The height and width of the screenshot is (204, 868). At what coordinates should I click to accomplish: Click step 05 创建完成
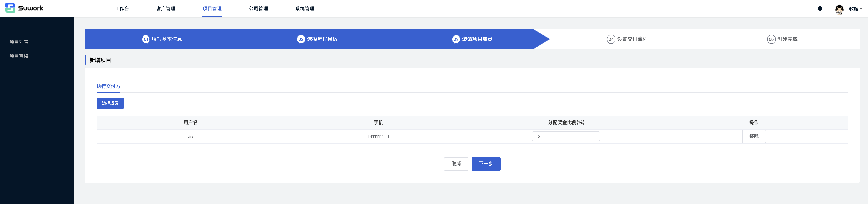click(783, 39)
